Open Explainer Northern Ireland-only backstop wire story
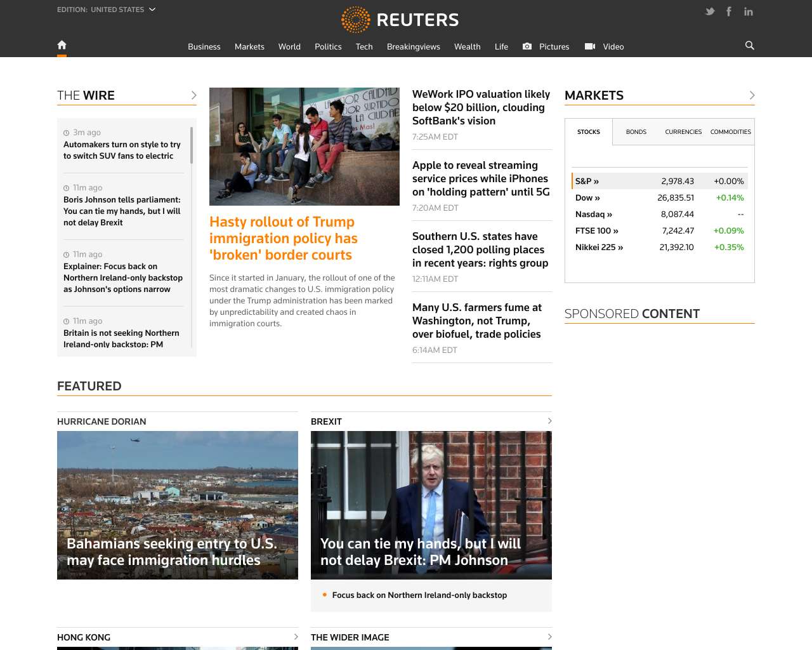 (123, 277)
